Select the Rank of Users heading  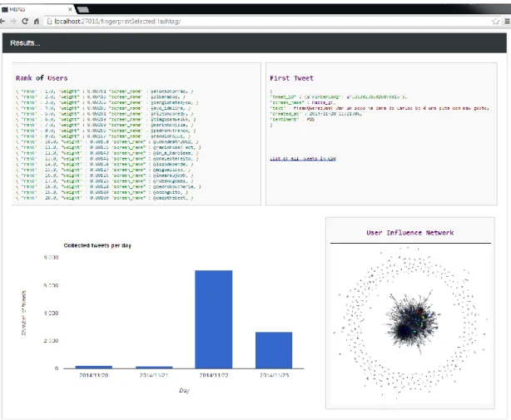click(42, 78)
